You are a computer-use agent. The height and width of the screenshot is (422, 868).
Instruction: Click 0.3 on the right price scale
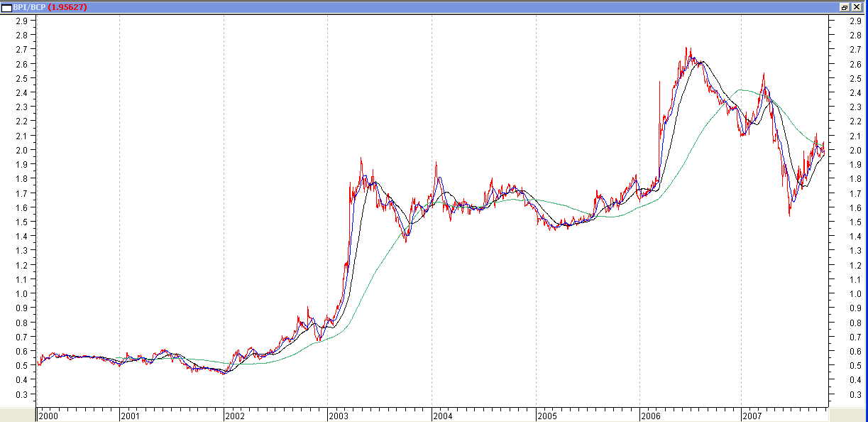click(855, 394)
